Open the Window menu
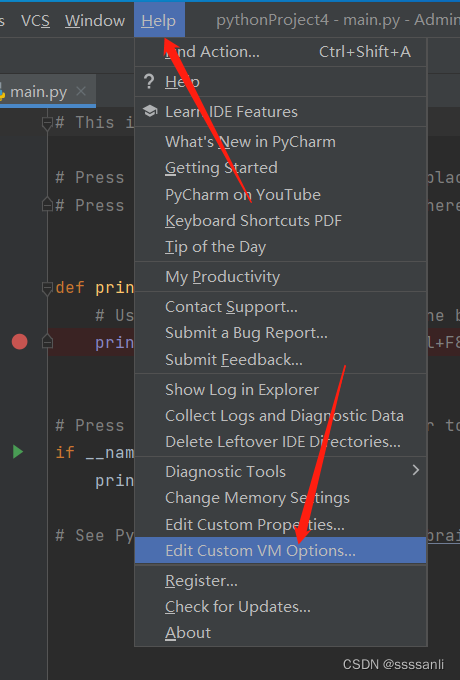Screen dimensions: 460x680 (x=95, y=20)
